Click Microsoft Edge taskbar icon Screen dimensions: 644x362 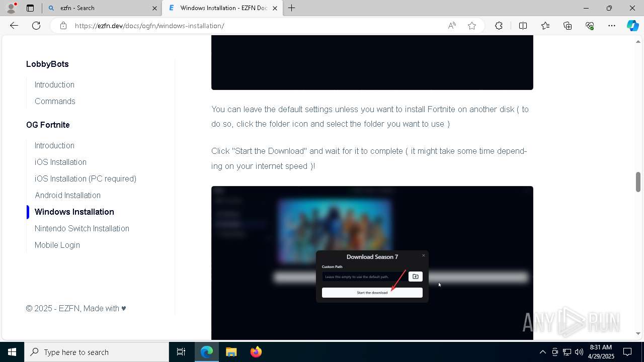tap(207, 352)
